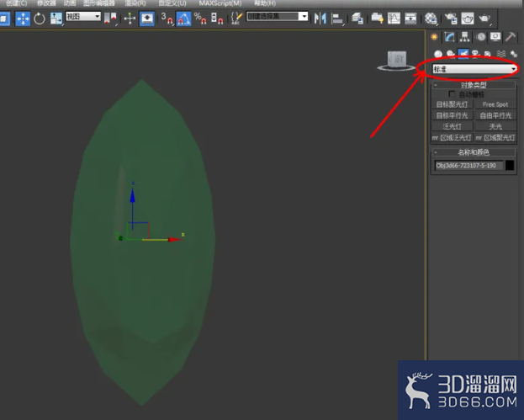This screenshot has width=524, height=420.
Task: Open the Rendered Frame Window
Action: (x=467, y=19)
